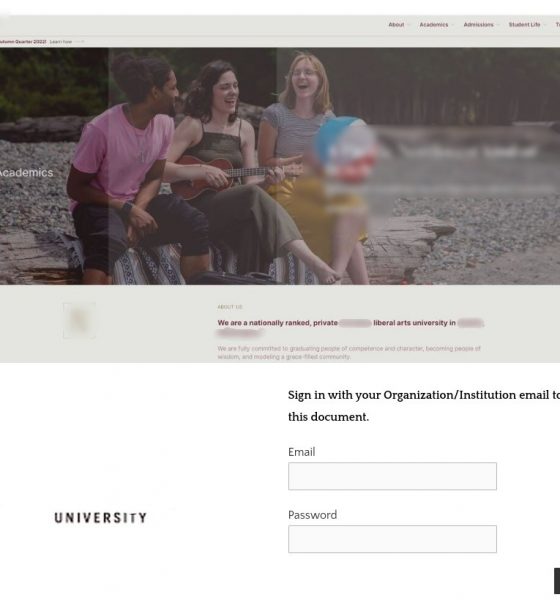The image size is (560, 600).
Task: Click the Autumn Quarter announcement text
Action: point(23,42)
